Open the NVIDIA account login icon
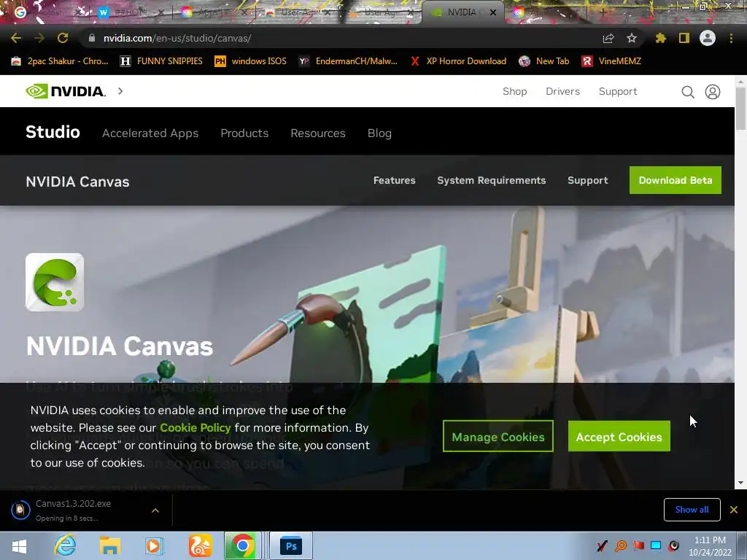747x560 pixels. click(713, 91)
